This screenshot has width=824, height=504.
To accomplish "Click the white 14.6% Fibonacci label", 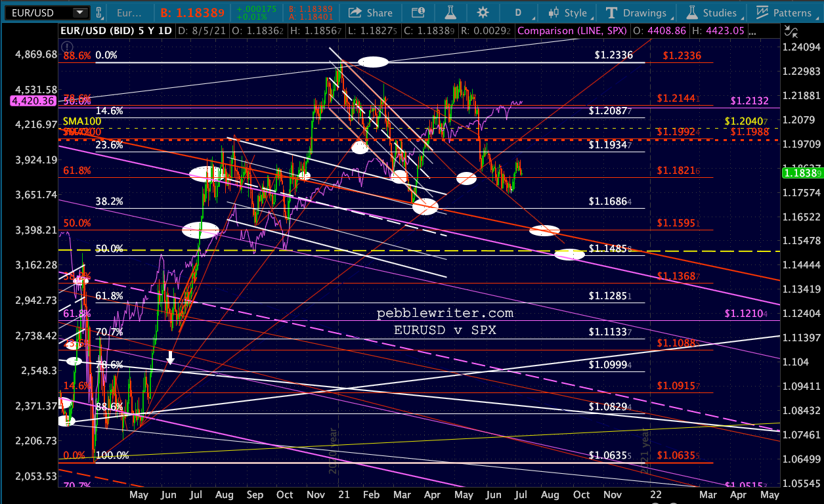I will pyautogui.click(x=109, y=112).
